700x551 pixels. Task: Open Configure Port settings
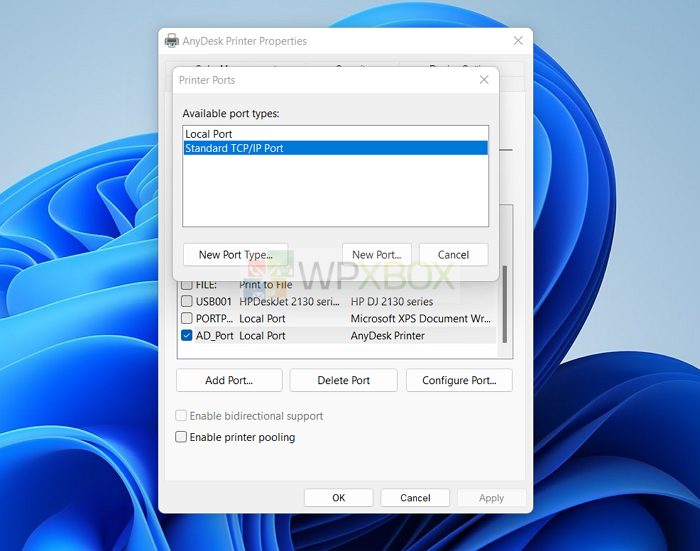tap(459, 380)
